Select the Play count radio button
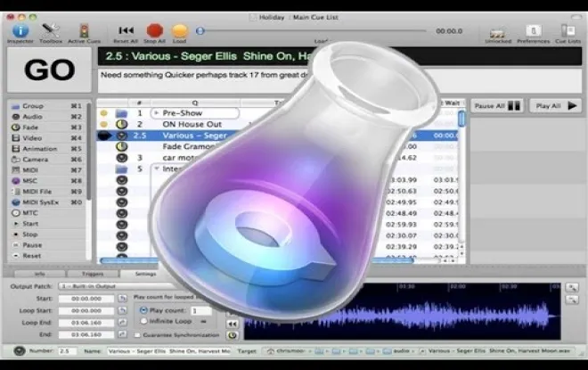 click(143, 310)
